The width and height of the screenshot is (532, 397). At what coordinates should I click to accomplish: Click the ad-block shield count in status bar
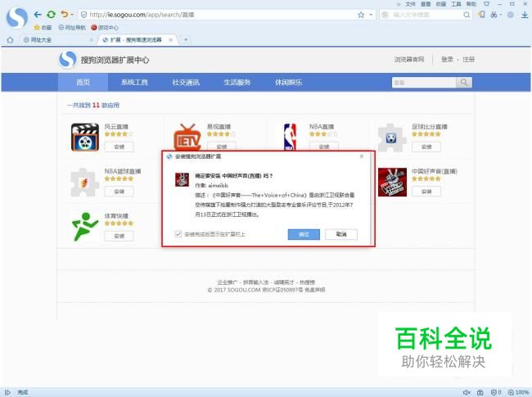pos(496,393)
